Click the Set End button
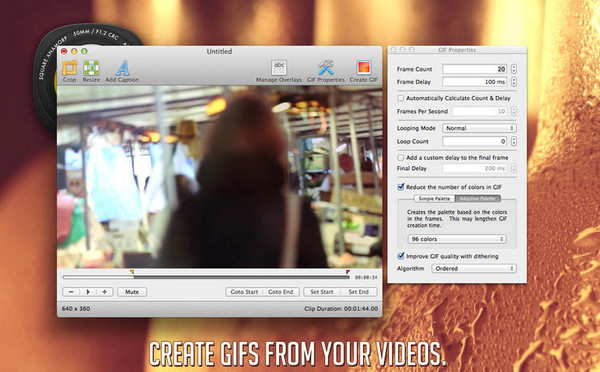Image resolution: width=600 pixels, height=372 pixels. click(x=359, y=292)
